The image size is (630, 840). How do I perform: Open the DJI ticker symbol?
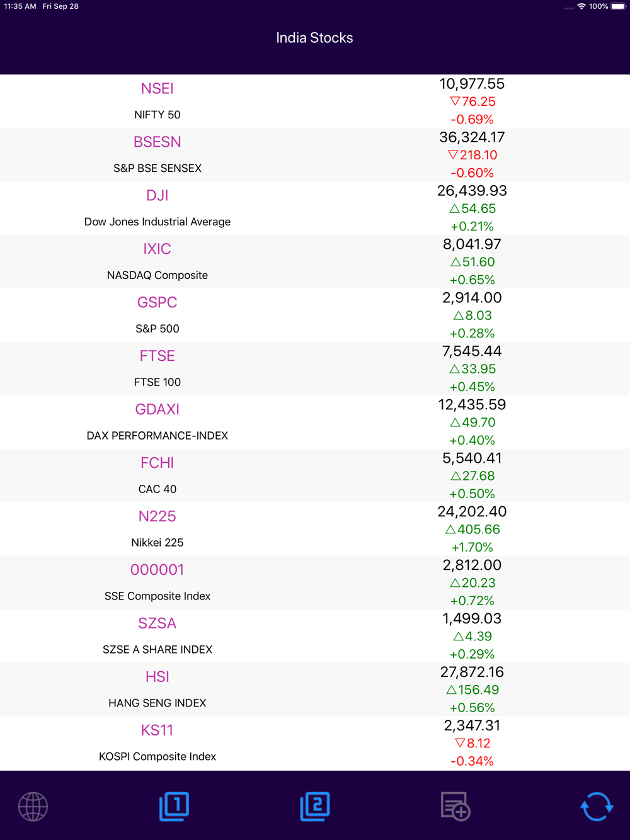[x=157, y=196]
